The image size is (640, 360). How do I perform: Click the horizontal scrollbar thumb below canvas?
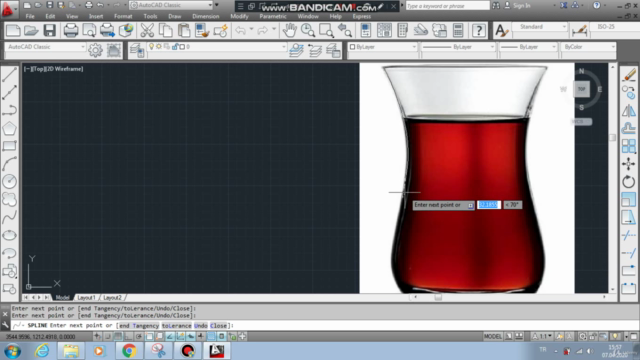point(438,297)
